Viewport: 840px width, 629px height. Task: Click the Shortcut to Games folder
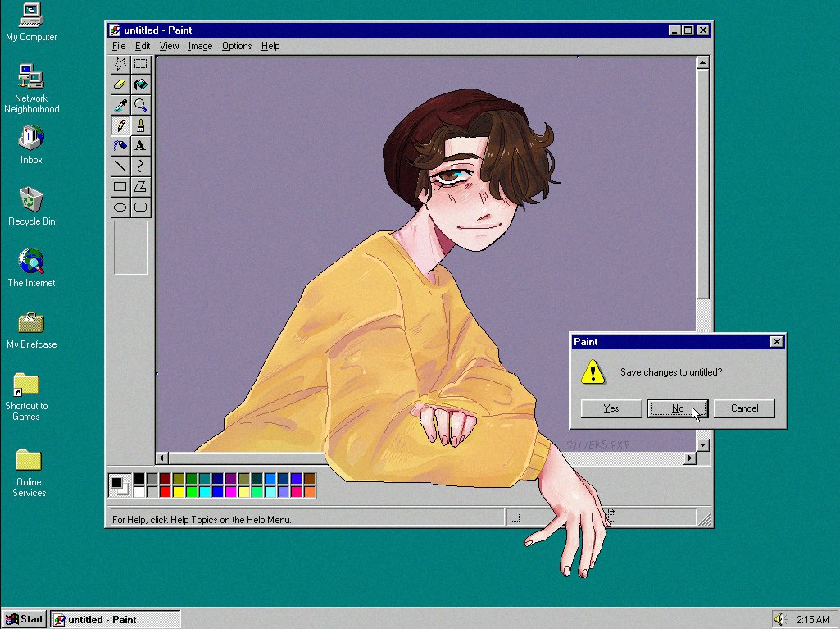click(26, 396)
